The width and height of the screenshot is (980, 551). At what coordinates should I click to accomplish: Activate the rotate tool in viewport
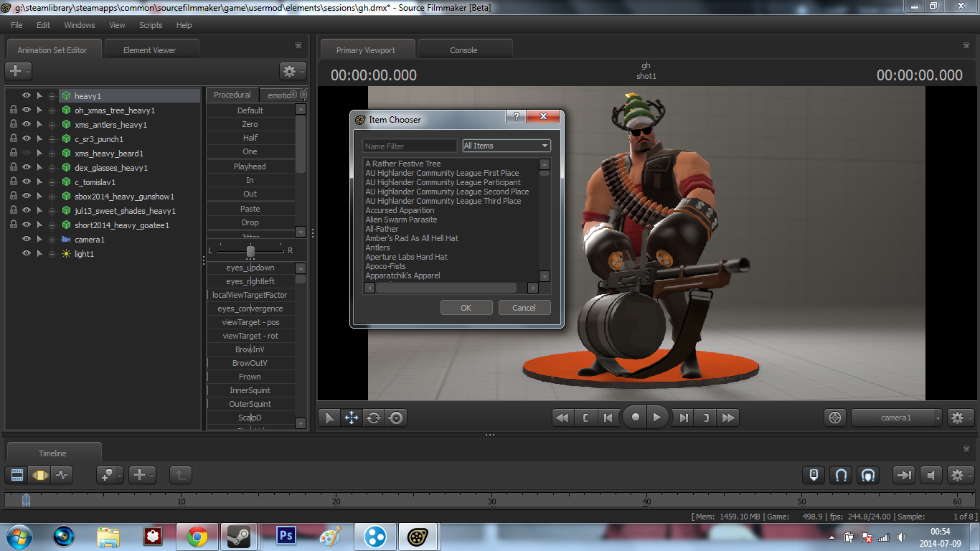(x=374, y=418)
